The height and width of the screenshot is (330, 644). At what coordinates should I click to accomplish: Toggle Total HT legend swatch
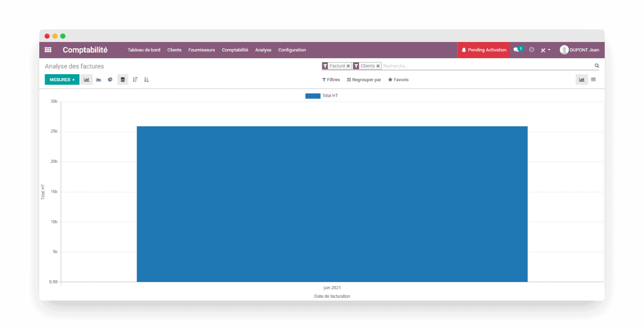(x=313, y=96)
